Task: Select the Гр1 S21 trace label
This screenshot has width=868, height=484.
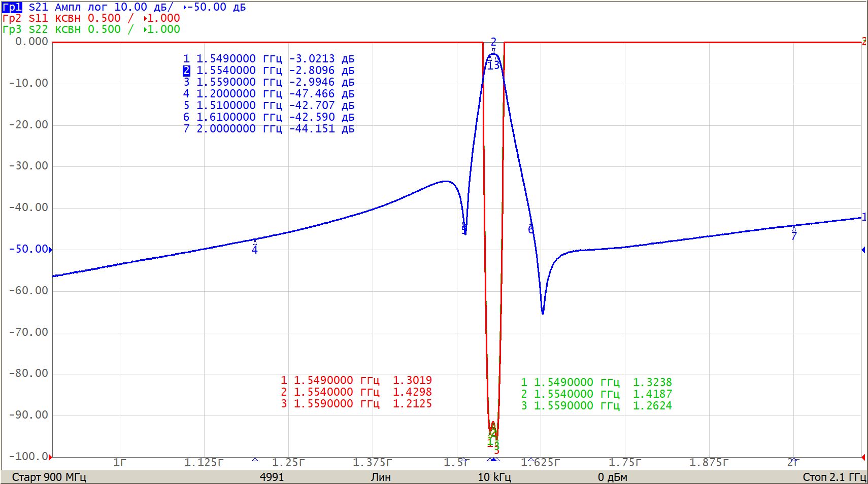Action: pos(12,7)
